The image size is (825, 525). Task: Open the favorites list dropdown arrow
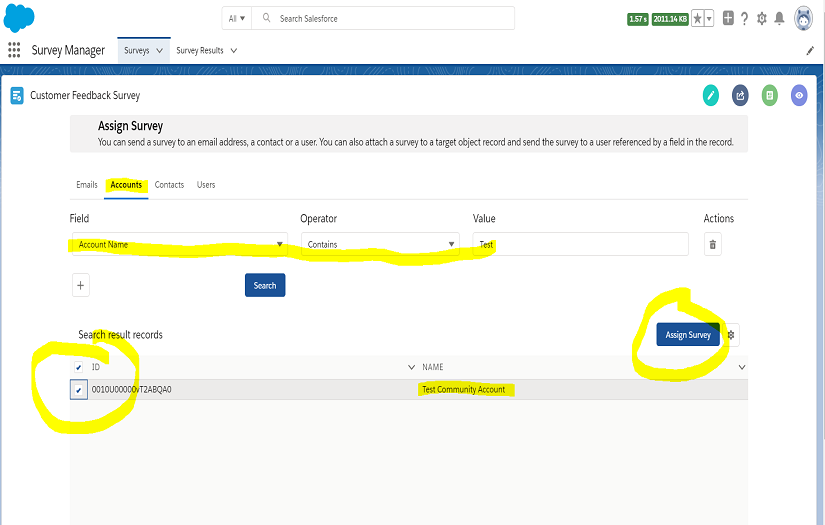coord(709,19)
